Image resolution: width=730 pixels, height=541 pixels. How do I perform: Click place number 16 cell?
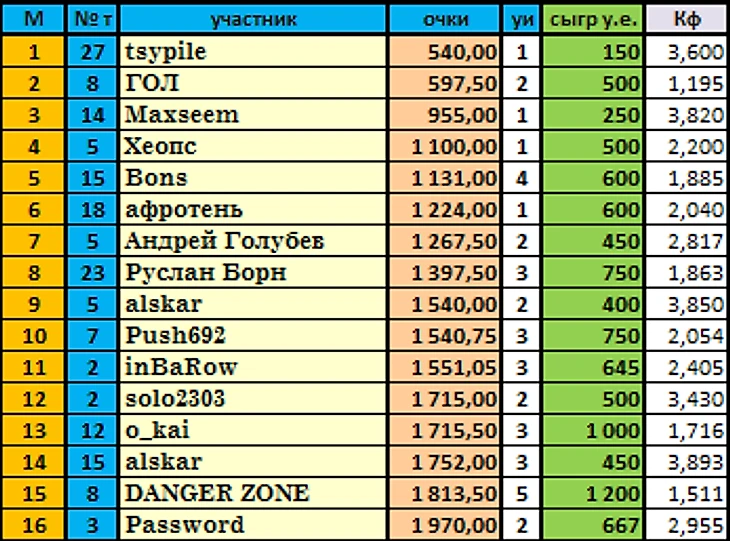(x=33, y=524)
